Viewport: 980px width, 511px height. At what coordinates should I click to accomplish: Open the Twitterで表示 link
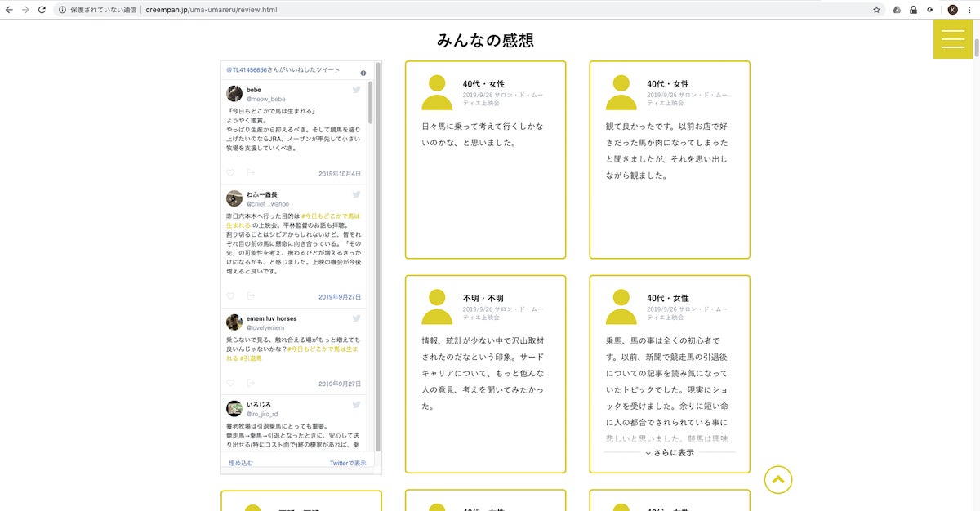click(348, 463)
